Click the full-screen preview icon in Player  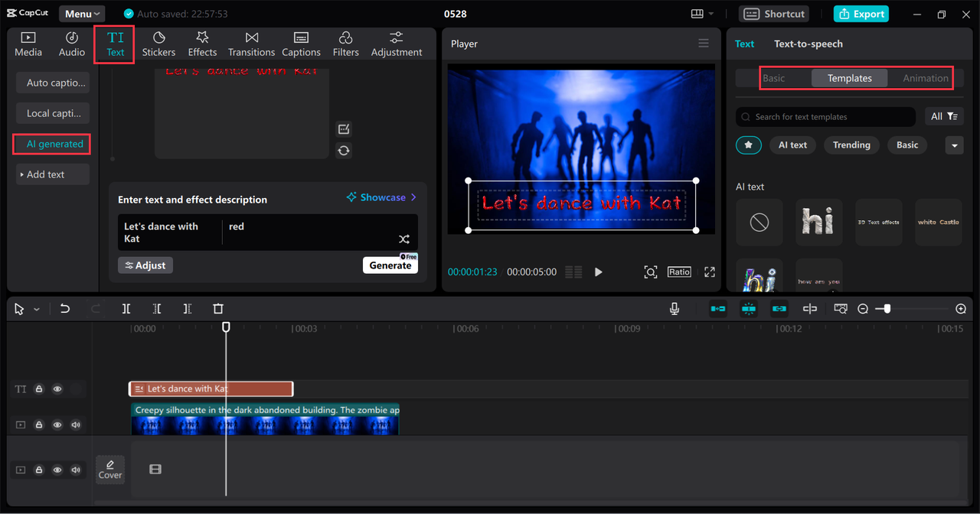coord(710,272)
